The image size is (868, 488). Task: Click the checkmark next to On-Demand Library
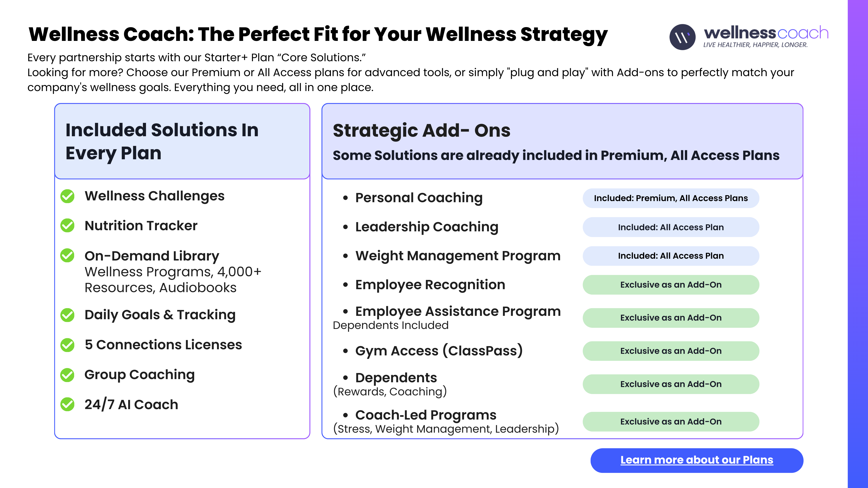pos(67,255)
